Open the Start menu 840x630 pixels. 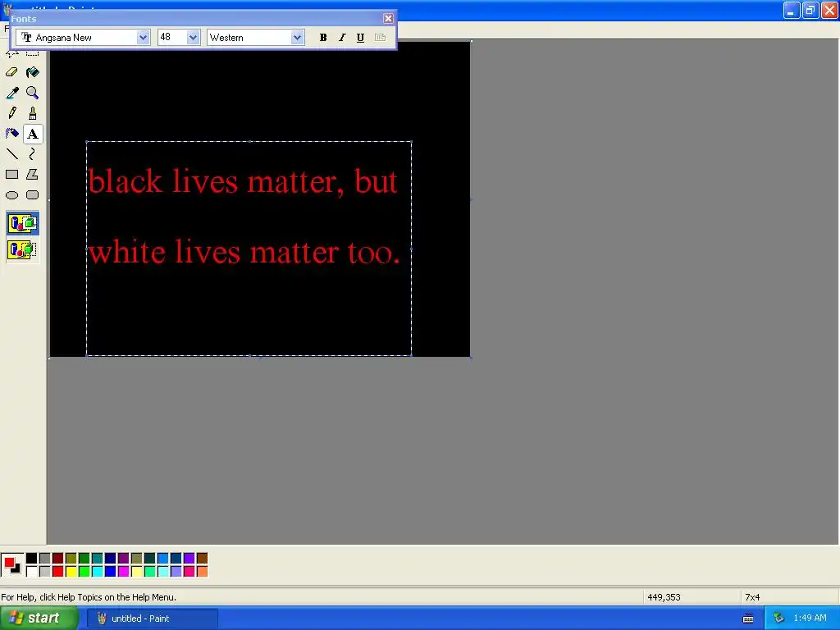[x=39, y=619]
